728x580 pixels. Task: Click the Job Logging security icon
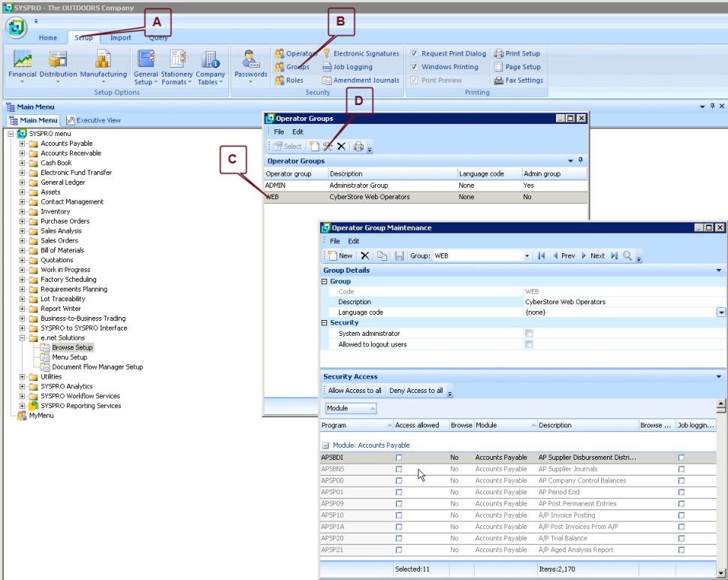[x=347, y=67]
